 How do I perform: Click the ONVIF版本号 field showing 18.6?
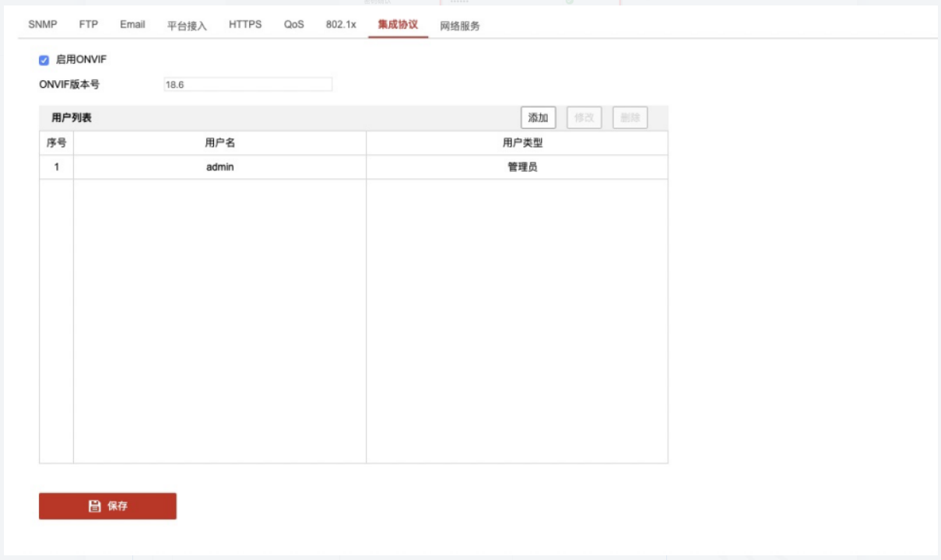click(x=248, y=85)
